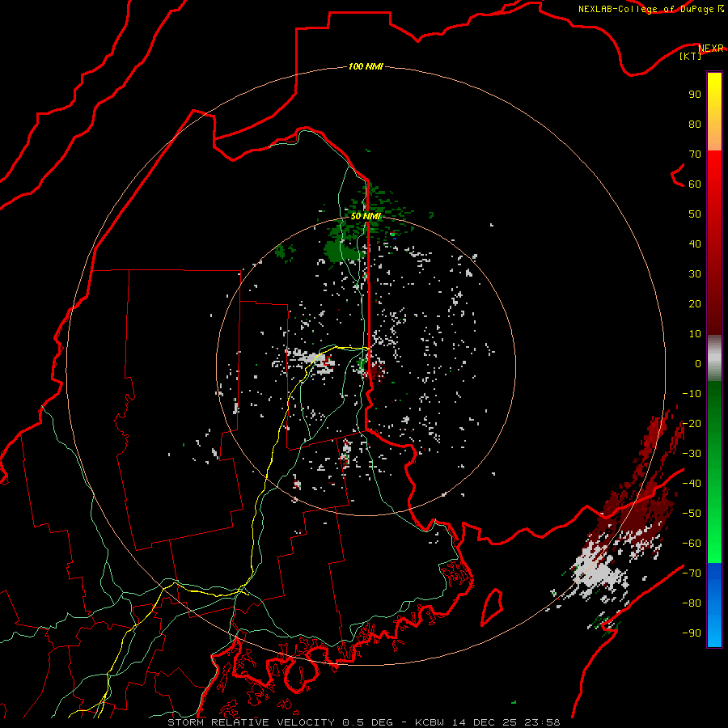Viewport: 728px width, 728px height.
Task: Click the NEXLAB-College of DuPage watermark text
Action: pyautogui.click(x=645, y=9)
